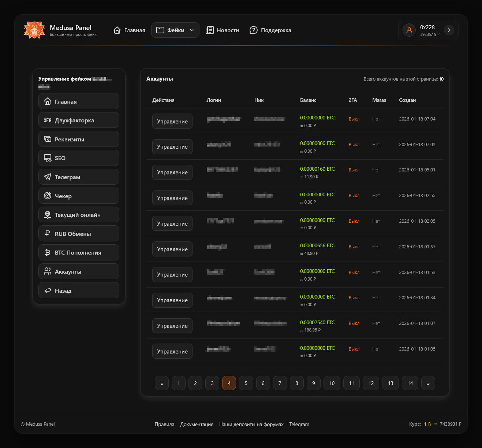Go to next pages with the » button

[428, 383]
